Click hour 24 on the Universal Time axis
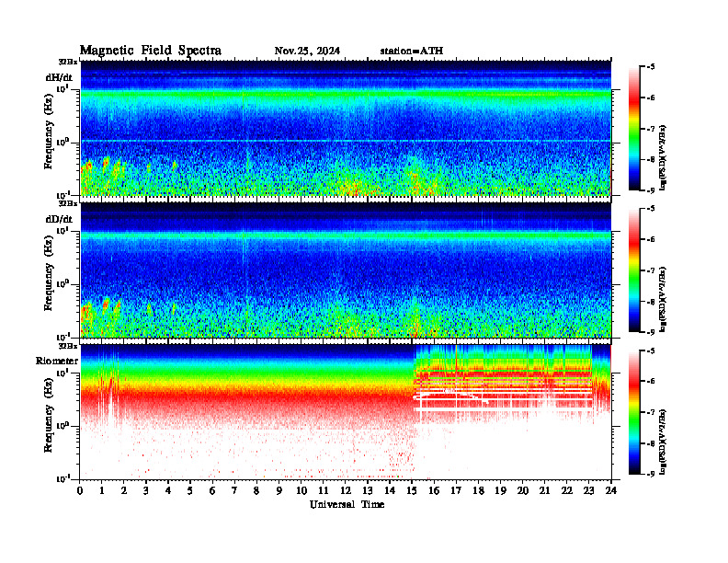The width and height of the screenshot is (728, 563). pyautogui.click(x=611, y=491)
